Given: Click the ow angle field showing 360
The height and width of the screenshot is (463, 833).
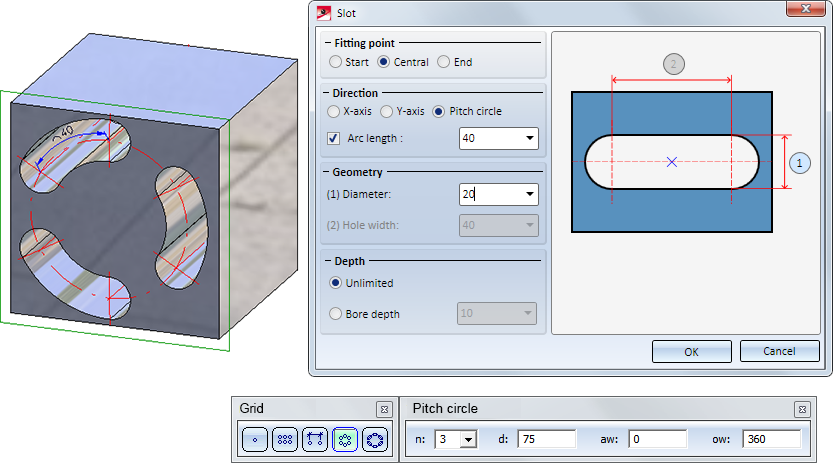Looking at the screenshot, I should pyautogui.click(x=771, y=439).
